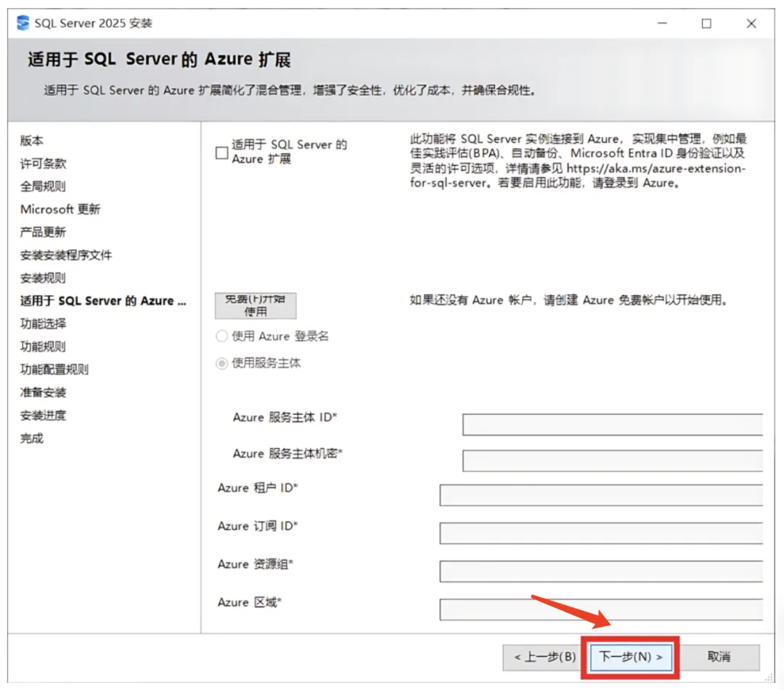Select the 许可条款 step in sidebar
The width and height of the screenshot is (784, 690).
pyautogui.click(x=43, y=163)
